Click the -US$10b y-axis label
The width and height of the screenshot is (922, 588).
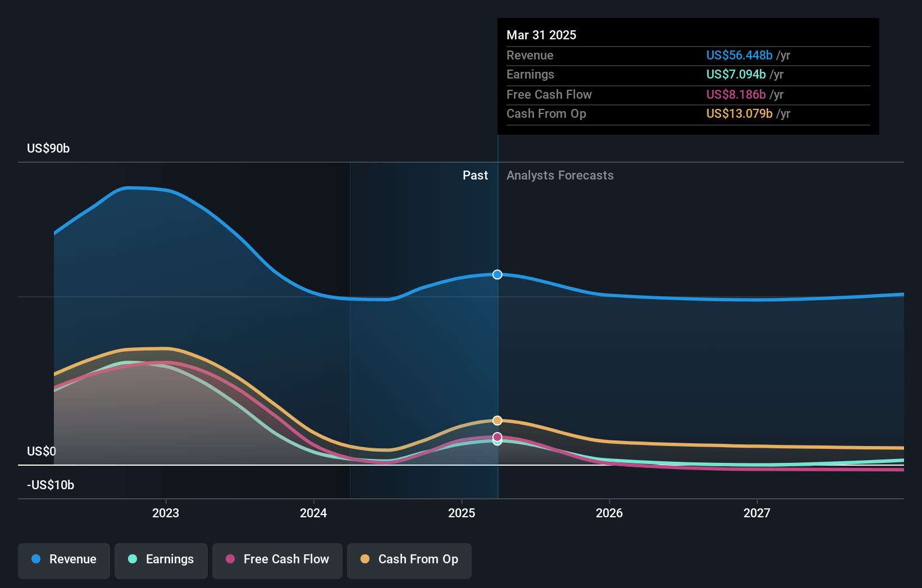[51, 485]
